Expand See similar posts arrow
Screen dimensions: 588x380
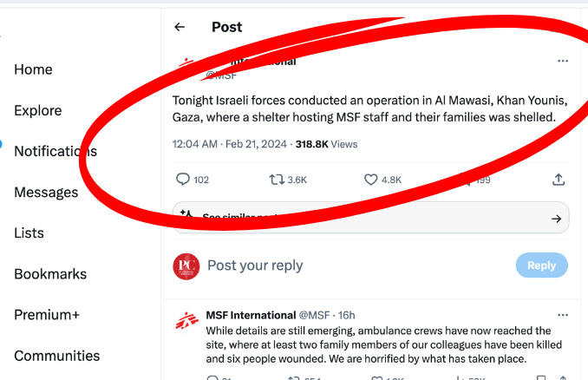click(x=556, y=219)
